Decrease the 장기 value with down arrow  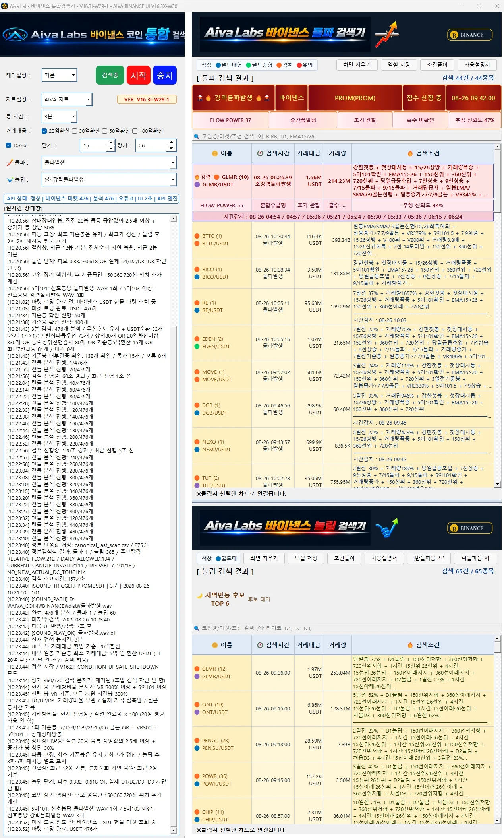coord(171,149)
